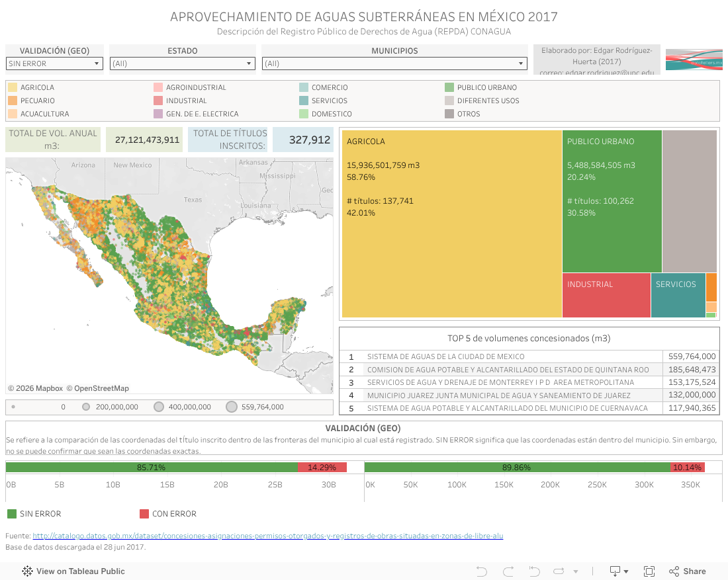The width and height of the screenshot is (728, 580).
Task: Open View on Tableau Public
Action: coord(73,571)
